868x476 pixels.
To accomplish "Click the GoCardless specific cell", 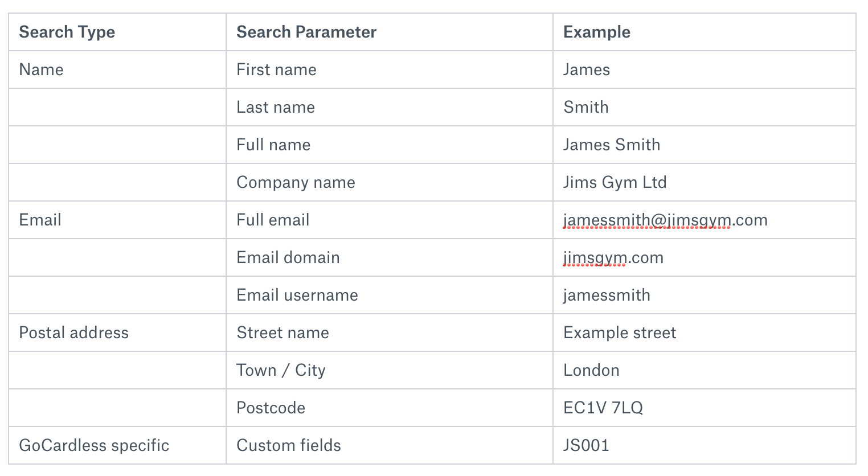I will click(x=117, y=445).
